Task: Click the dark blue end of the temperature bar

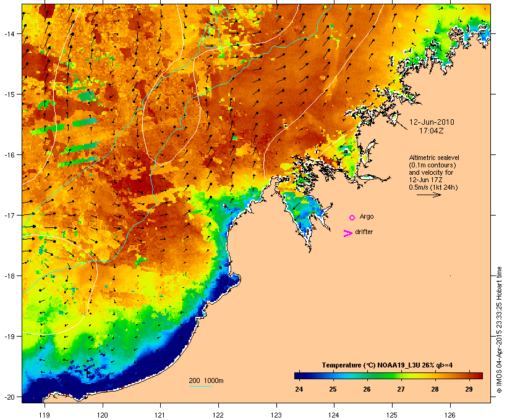Action: point(299,376)
